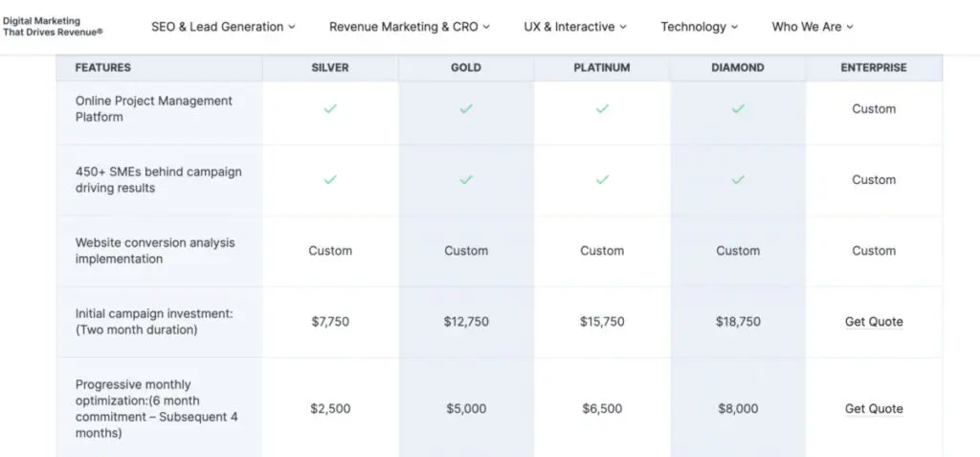Screen dimensions: 980x457
Task: Click Get Quote for progressive monthly optimization
Action: coord(874,409)
